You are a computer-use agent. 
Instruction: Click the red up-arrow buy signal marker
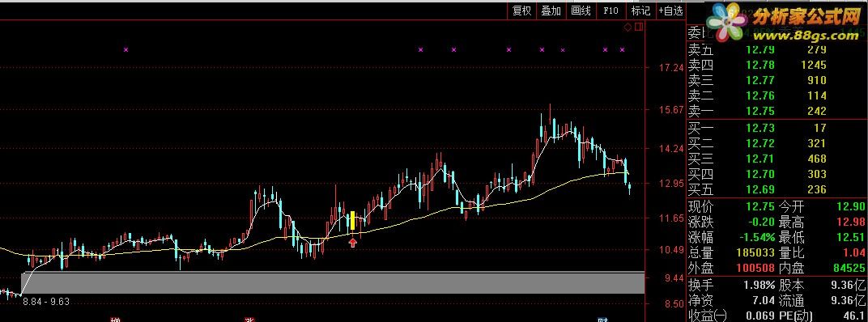(353, 242)
